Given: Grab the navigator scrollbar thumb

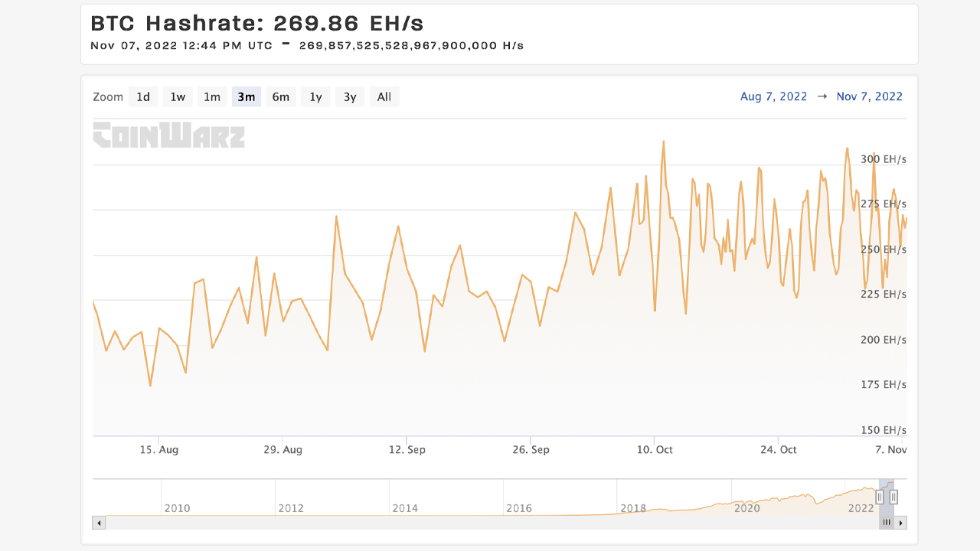Looking at the screenshot, I should pos(887,523).
